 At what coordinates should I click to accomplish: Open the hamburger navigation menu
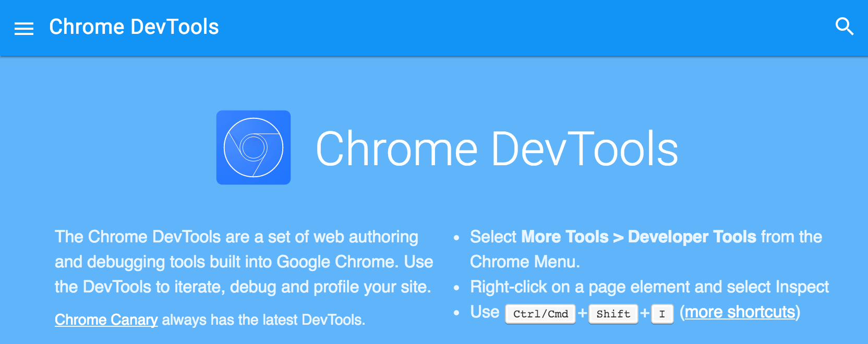point(24,29)
